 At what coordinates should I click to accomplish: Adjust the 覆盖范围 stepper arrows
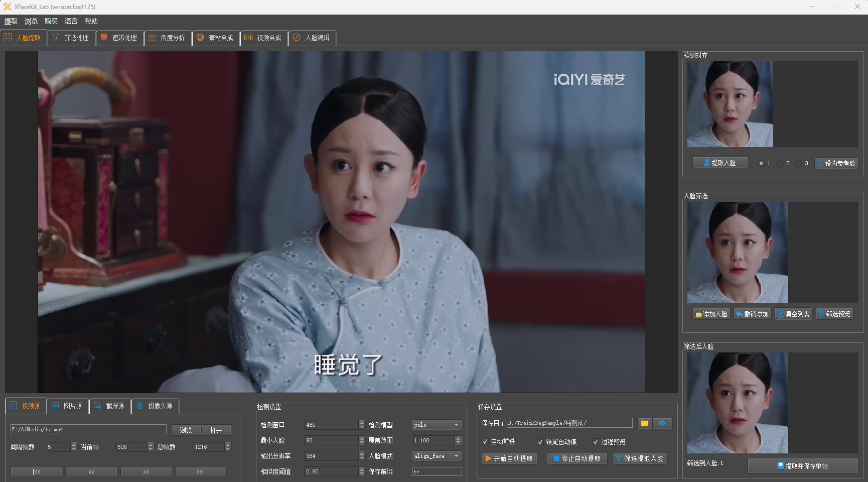(x=458, y=440)
